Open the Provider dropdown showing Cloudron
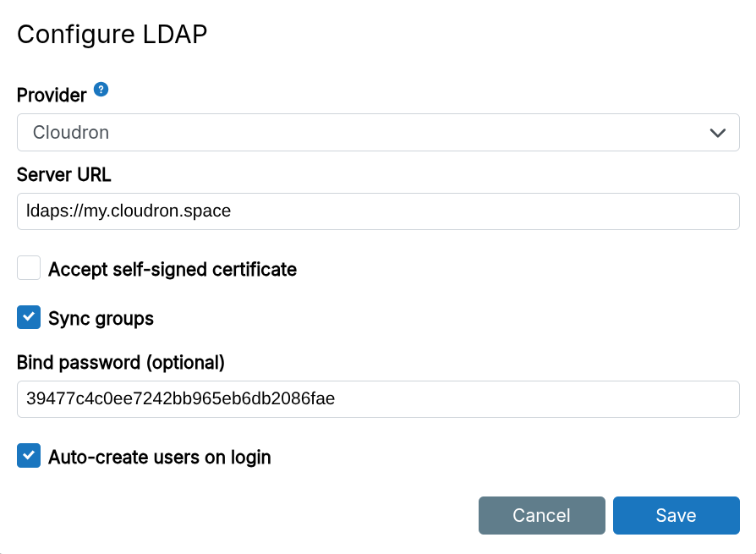 pos(377,132)
